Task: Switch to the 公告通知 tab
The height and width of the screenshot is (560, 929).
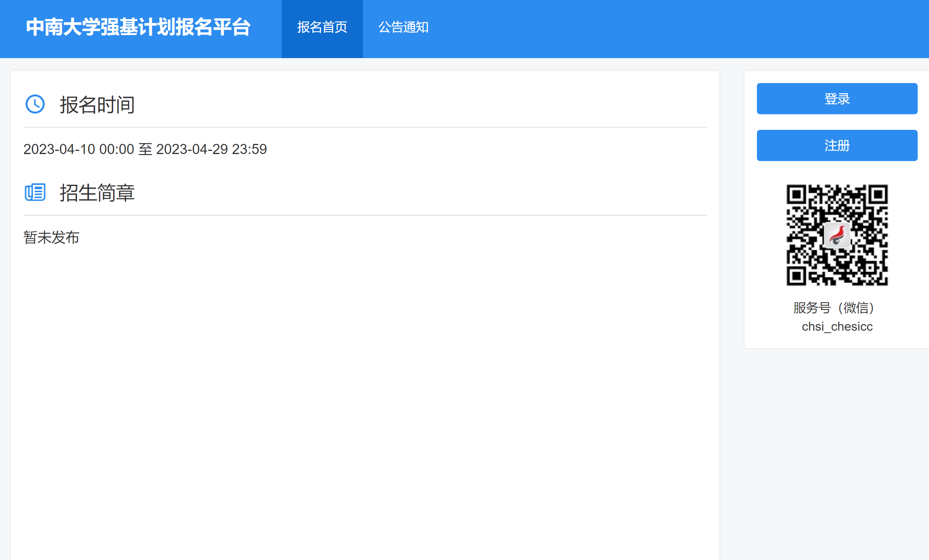Action: 403,27
